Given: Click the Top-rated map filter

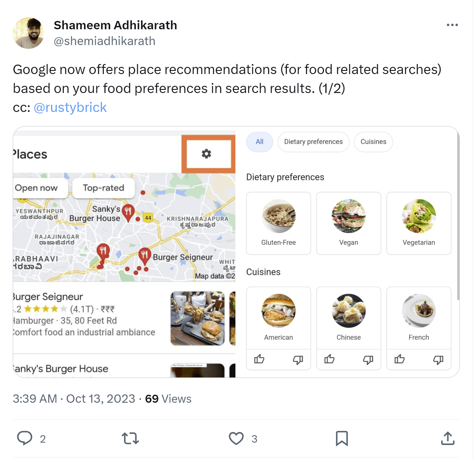Looking at the screenshot, I should [x=103, y=188].
